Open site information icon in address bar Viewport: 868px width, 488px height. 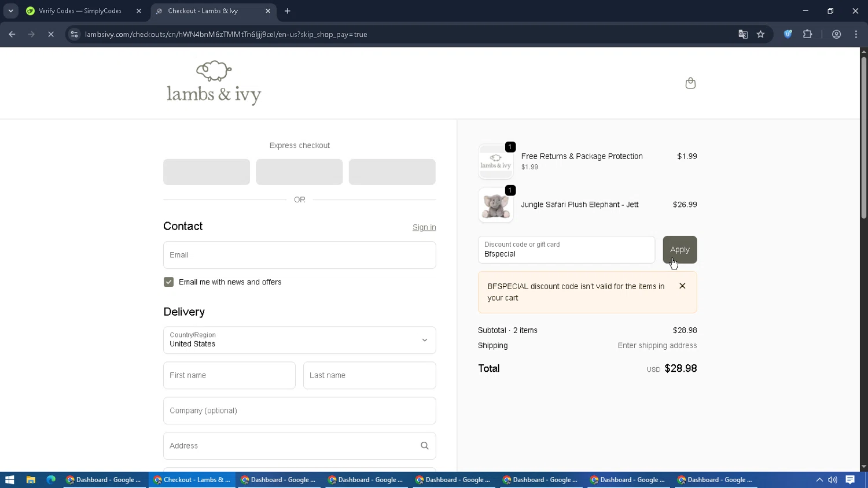[x=74, y=34]
